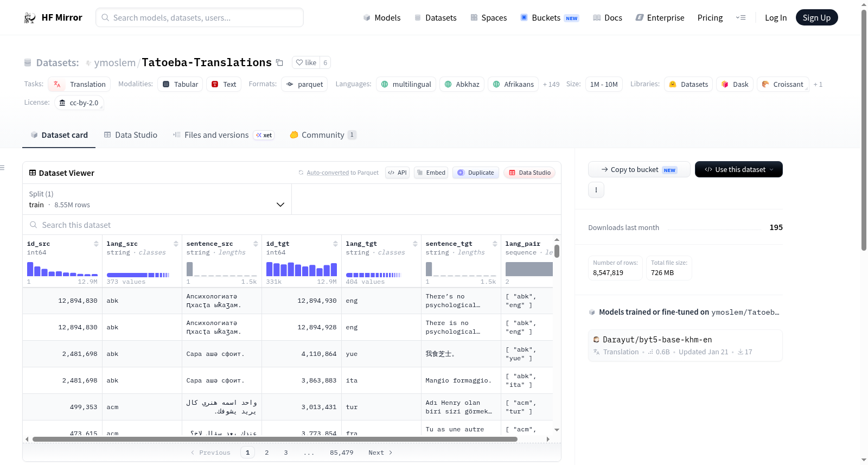This screenshot has width=868, height=465.
Task: Open Datasets in the top navigation
Action: click(x=435, y=18)
